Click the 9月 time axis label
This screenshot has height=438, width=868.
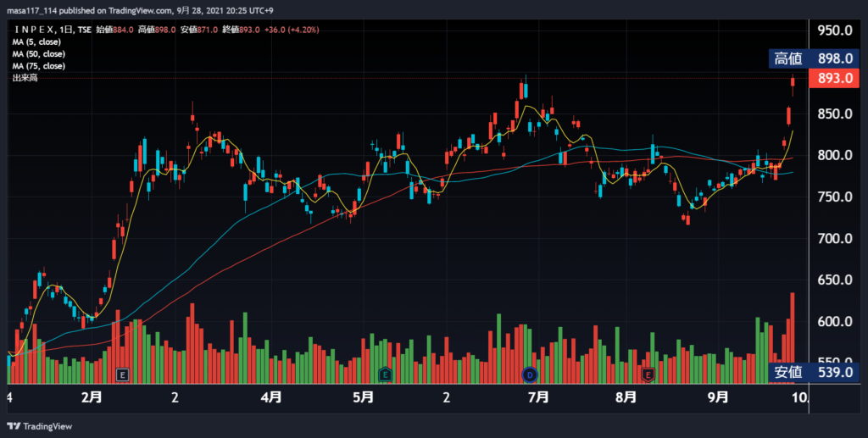718,397
